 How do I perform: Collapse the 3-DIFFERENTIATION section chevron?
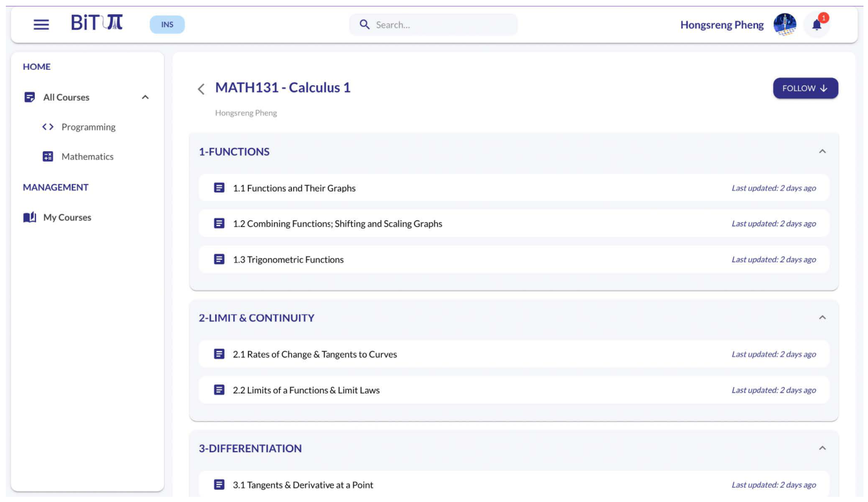(822, 448)
